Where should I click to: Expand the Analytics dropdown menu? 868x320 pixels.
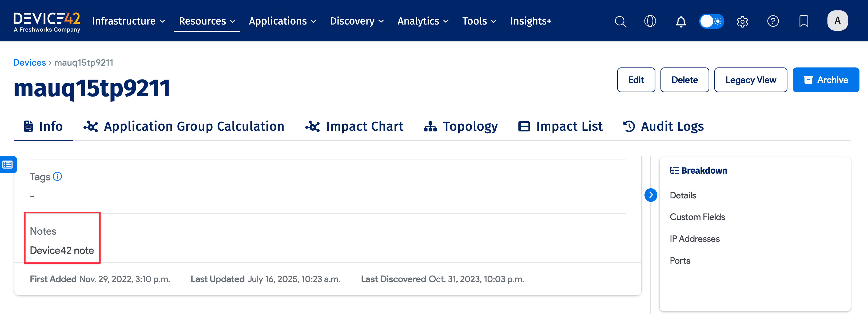click(x=423, y=21)
